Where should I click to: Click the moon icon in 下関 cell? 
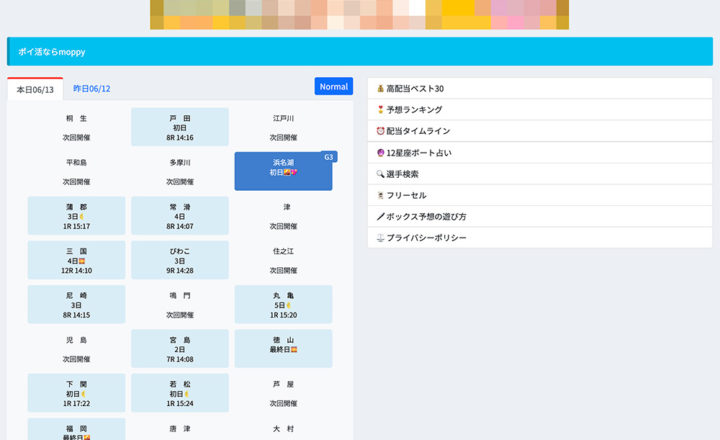click(x=84, y=394)
